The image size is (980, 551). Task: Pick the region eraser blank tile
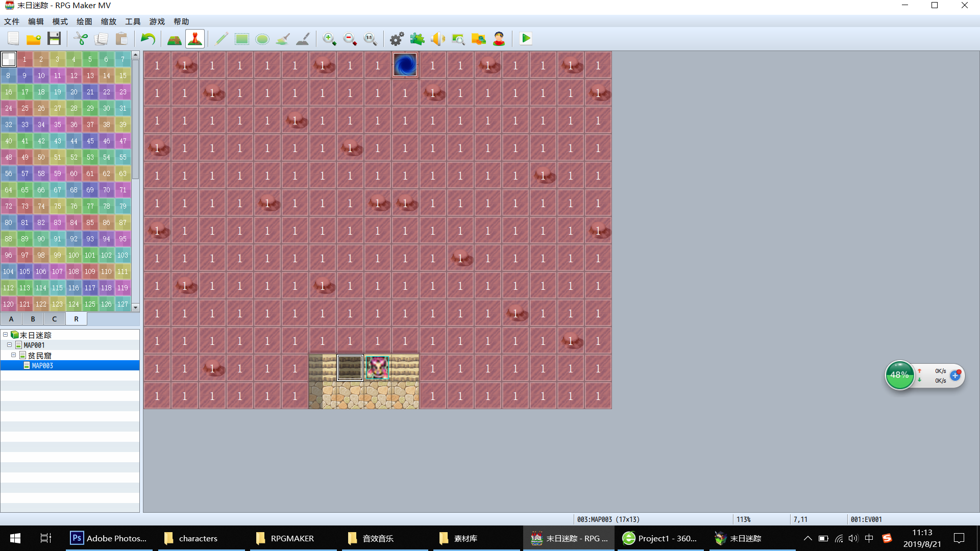9,59
